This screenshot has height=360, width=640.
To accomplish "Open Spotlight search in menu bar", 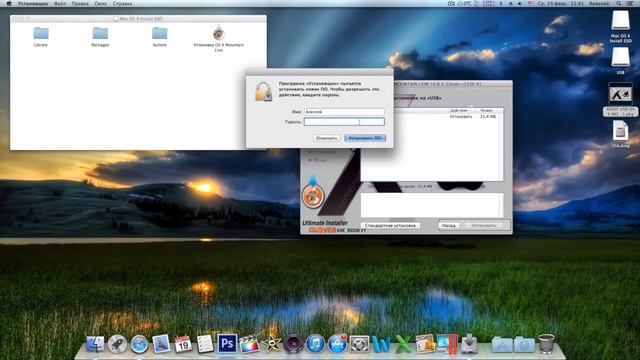I will point(619,3).
